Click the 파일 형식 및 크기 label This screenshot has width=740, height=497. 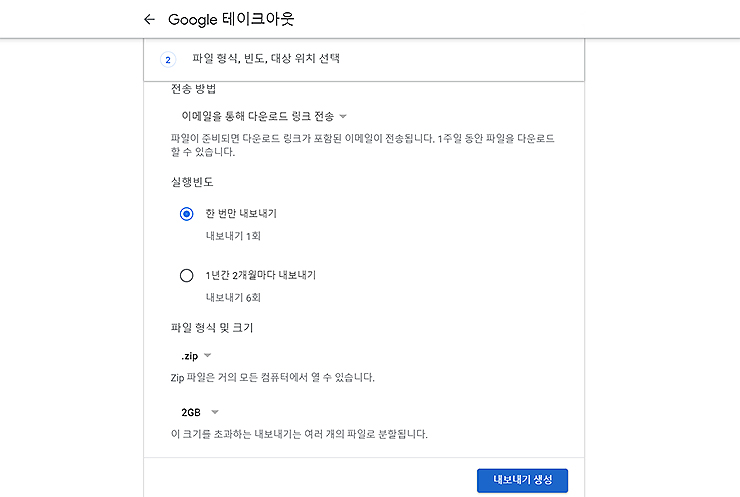[212, 328]
